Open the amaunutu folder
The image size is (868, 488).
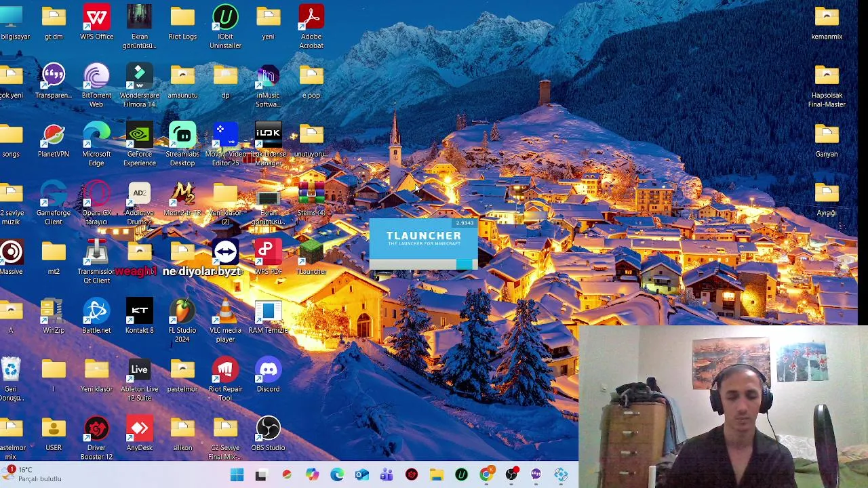click(182, 82)
